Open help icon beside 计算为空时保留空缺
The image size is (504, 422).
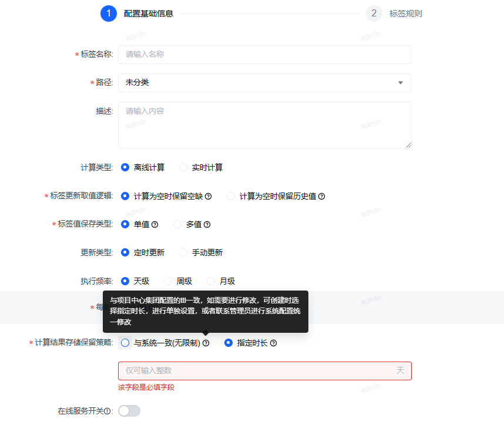(209, 196)
